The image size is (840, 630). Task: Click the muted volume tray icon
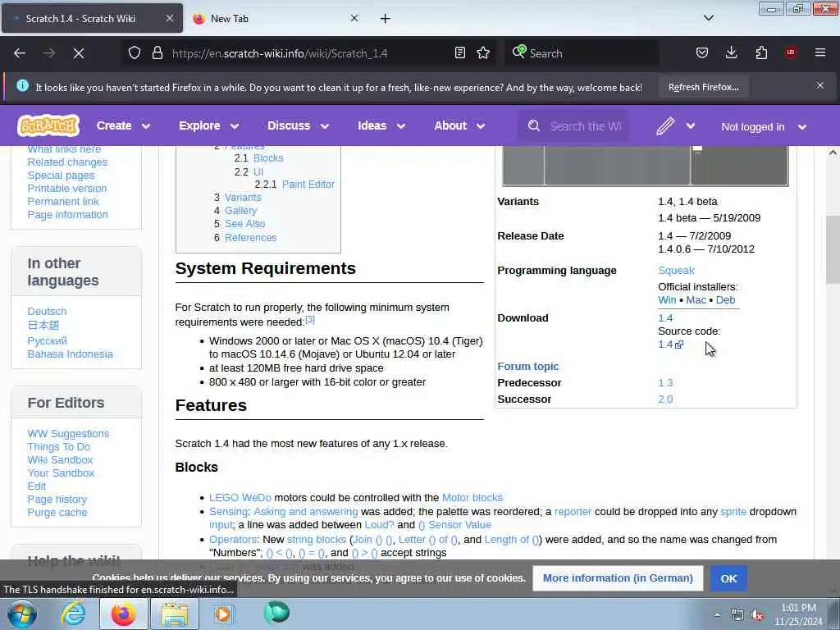[757, 615]
